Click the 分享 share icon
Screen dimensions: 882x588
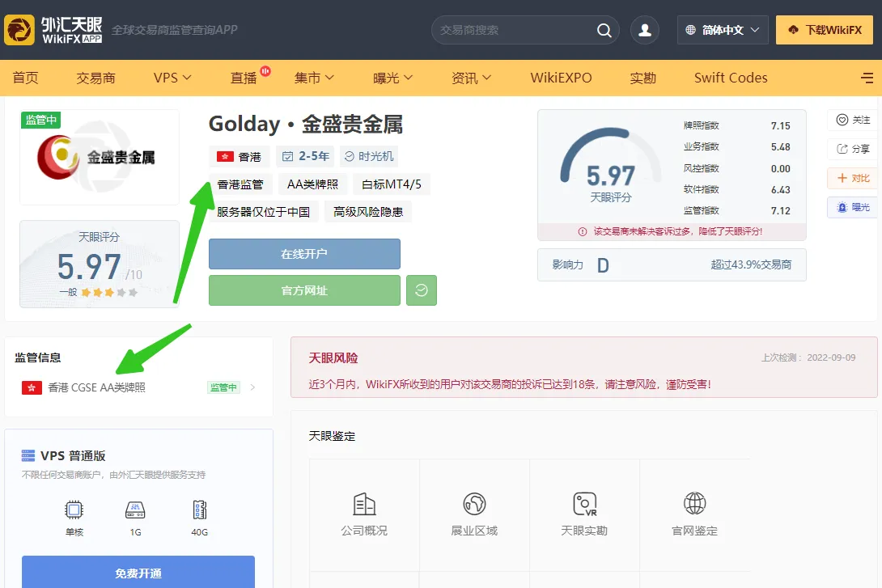tap(842, 149)
